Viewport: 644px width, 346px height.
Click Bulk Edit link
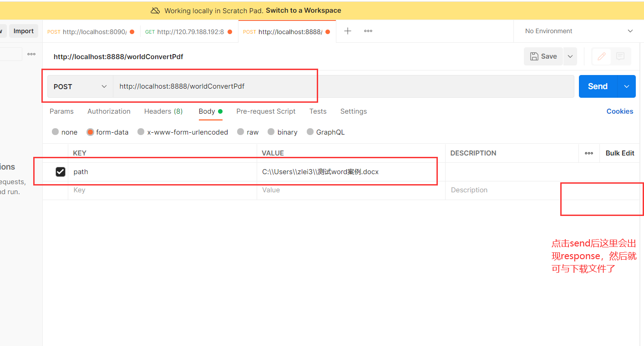620,153
